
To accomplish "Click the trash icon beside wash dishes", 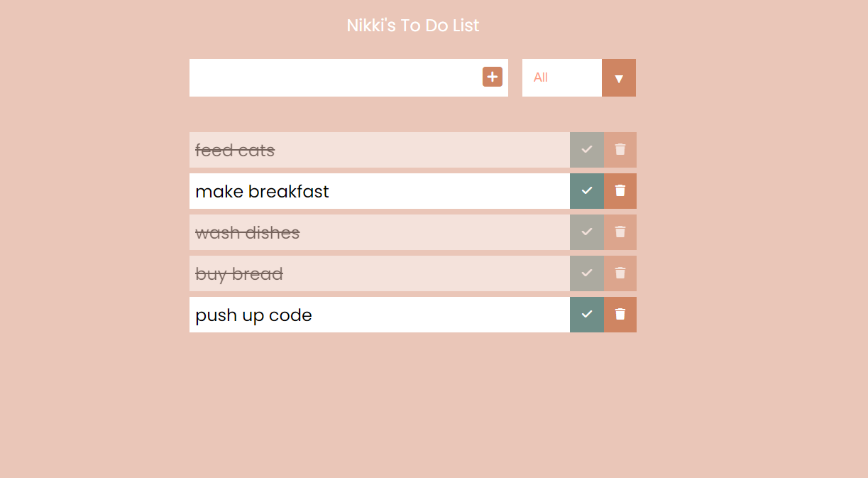I will pyautogui.click(x=620, y=232).
